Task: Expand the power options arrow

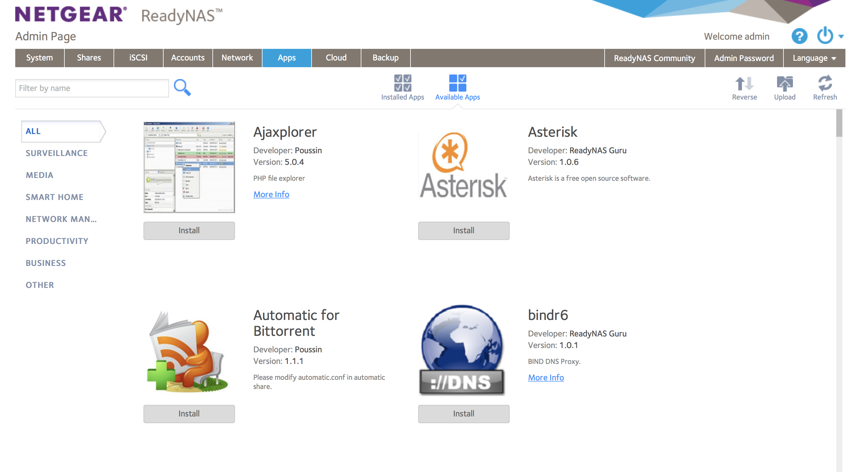Action: click(841, 36)
